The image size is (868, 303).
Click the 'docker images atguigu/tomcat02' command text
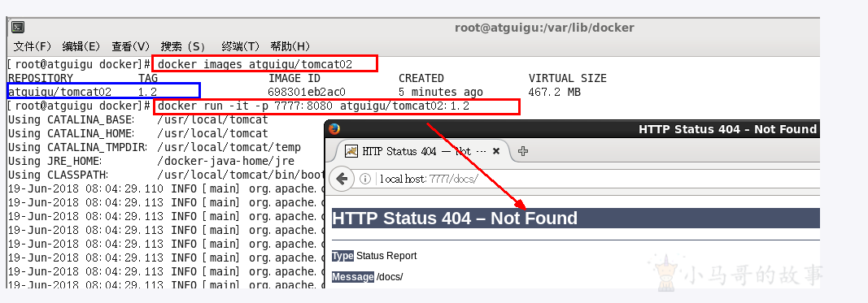pos(255,64)
